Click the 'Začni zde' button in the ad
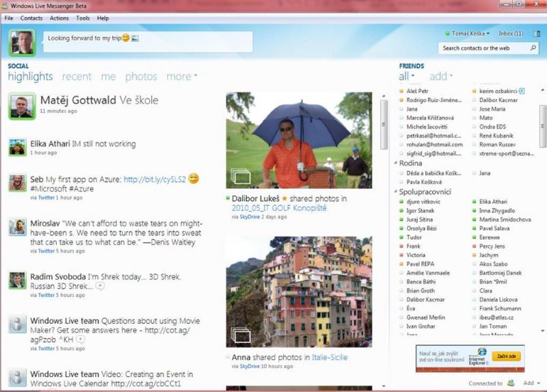Viewport: 547px width, 392px height. 506,356
